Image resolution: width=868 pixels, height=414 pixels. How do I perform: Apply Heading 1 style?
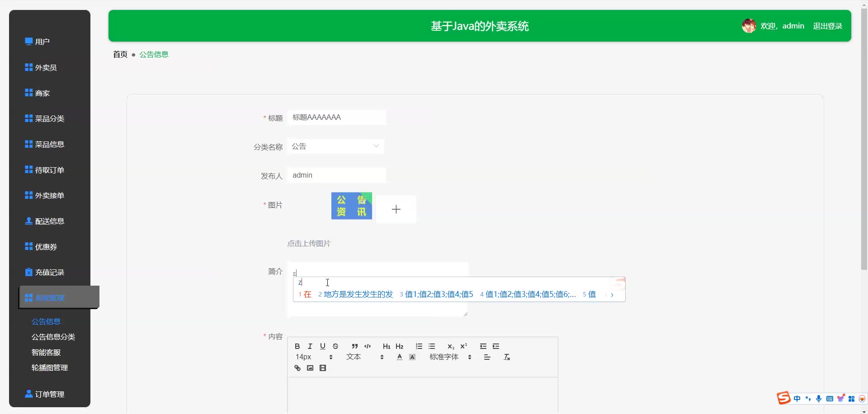point(387,346)
